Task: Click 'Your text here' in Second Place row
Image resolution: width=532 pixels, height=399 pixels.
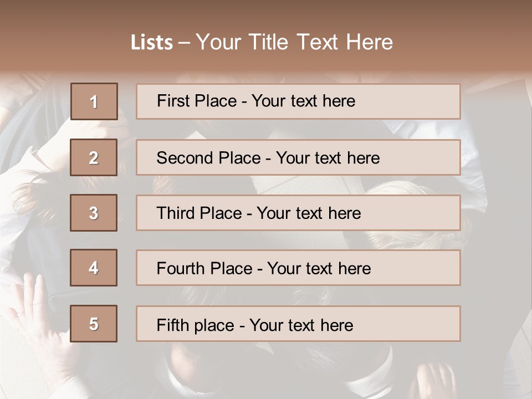Action: pos(328,158)
